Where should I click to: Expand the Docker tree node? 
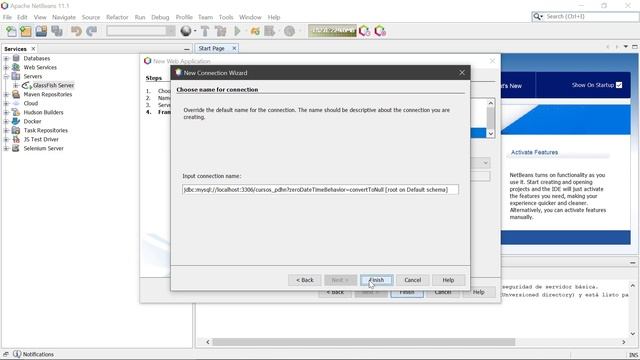click(6, 121)
